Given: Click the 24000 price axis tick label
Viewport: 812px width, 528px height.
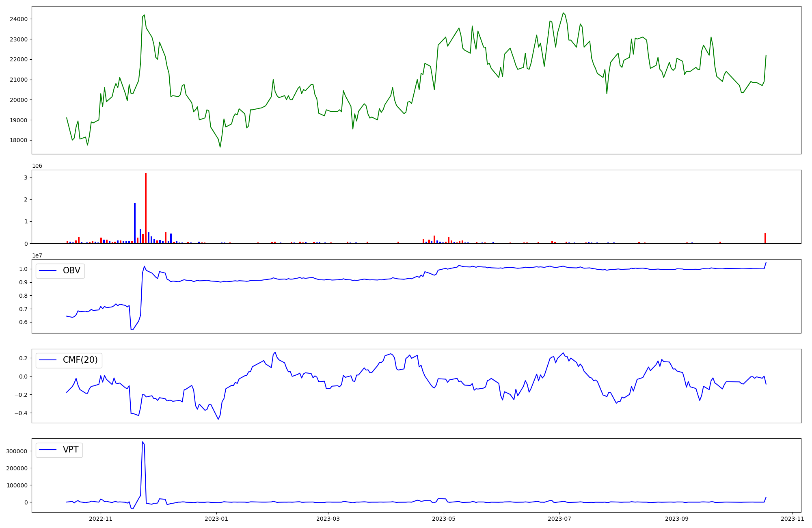Looking at the screenshot, I should (19, 19).
